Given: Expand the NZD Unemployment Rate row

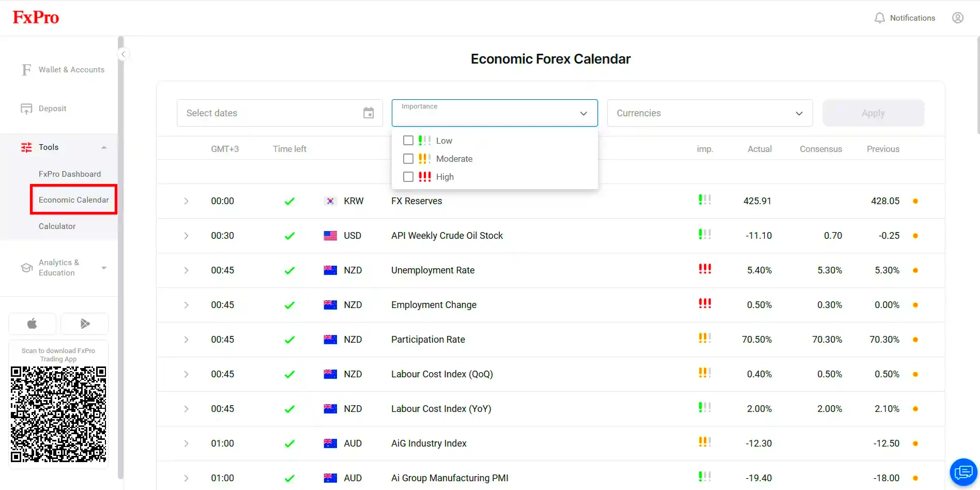Looking at the screenshot, I should (x=186, y=270).
